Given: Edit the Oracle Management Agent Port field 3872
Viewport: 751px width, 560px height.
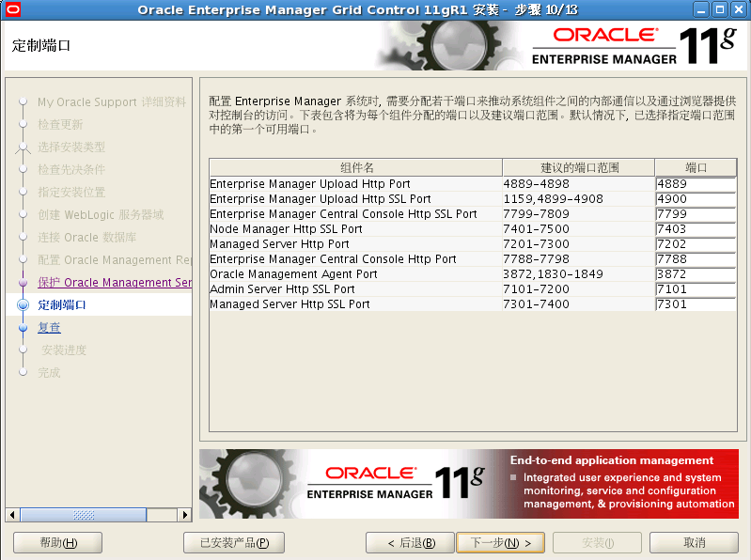Looking at the screenshot, I should [696, 274].
